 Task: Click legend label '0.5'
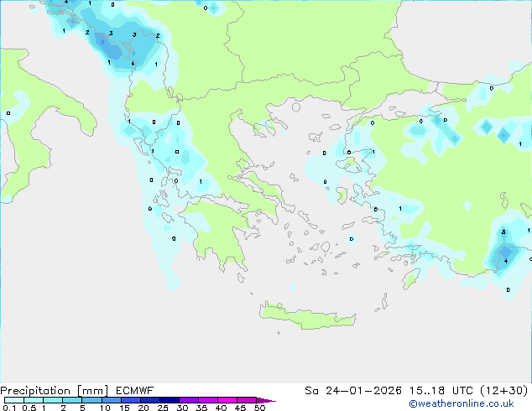click(29, 408)
